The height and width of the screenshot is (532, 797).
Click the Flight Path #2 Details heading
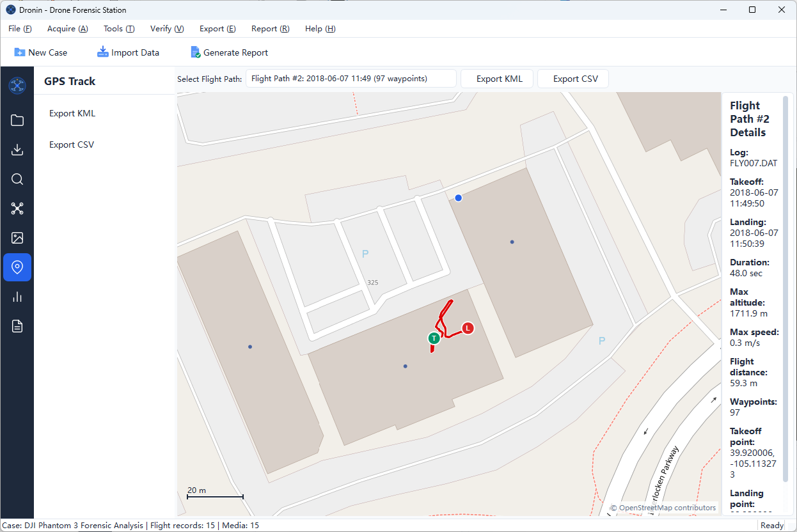(x=750, y=119)
